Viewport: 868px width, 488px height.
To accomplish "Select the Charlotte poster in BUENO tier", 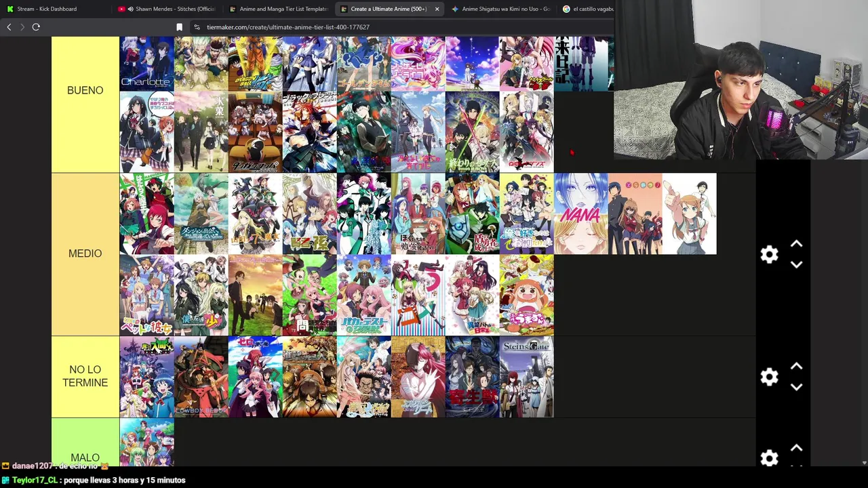I will (x=147, y=64).
